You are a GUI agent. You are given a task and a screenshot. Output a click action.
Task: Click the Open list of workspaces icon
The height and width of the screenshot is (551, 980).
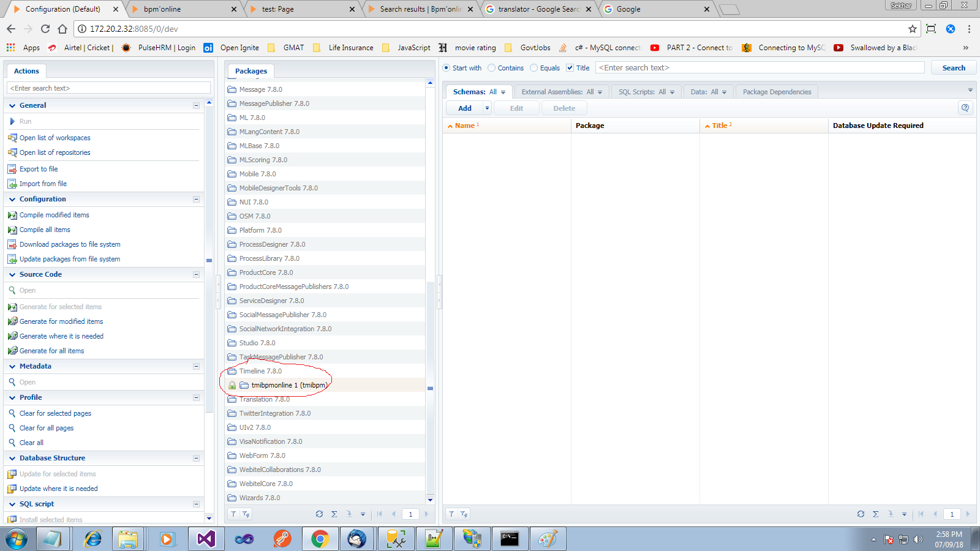(12, 138)
